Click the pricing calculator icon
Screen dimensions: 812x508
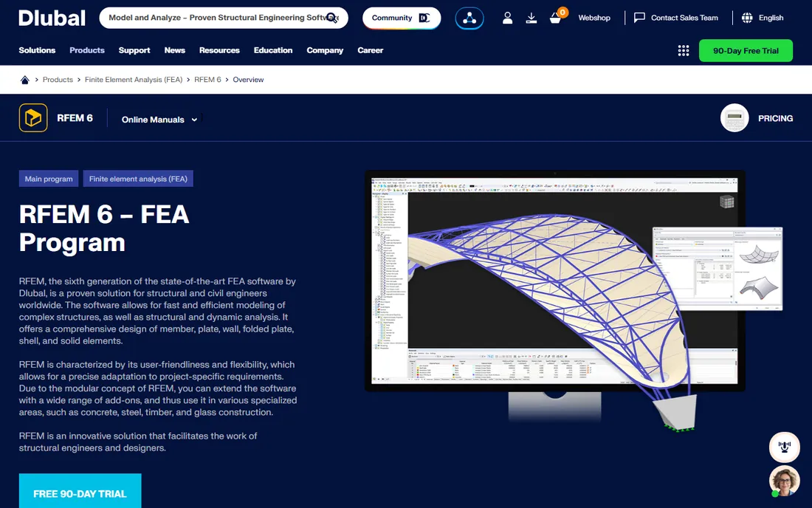(x=734, y=118)
